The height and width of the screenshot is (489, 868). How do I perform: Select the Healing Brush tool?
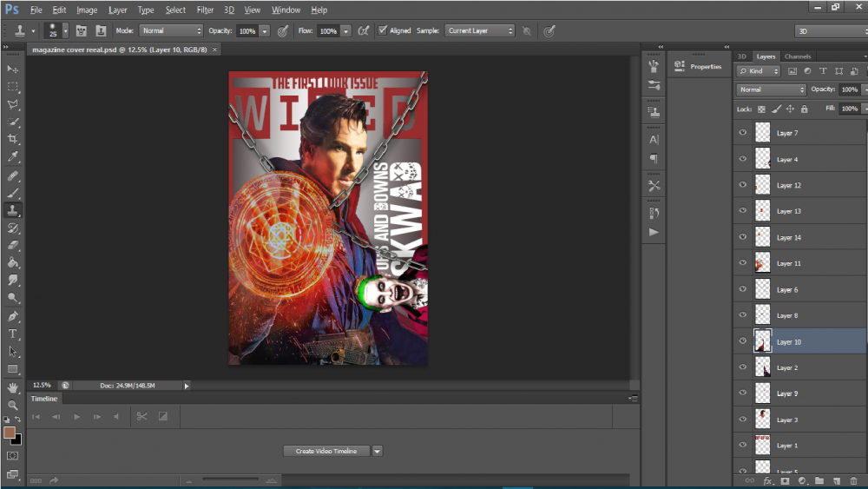pyautogui.click(x=13, y=176)
